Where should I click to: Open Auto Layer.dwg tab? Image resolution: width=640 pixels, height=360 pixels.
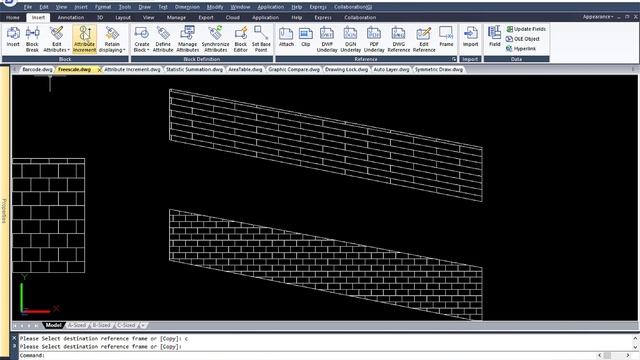point(391,69)
